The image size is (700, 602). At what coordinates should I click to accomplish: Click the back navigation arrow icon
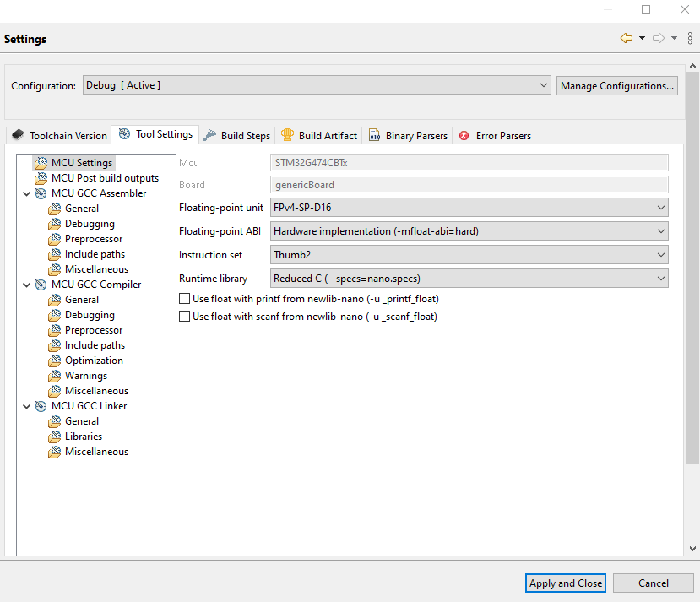tap(627, 38)
